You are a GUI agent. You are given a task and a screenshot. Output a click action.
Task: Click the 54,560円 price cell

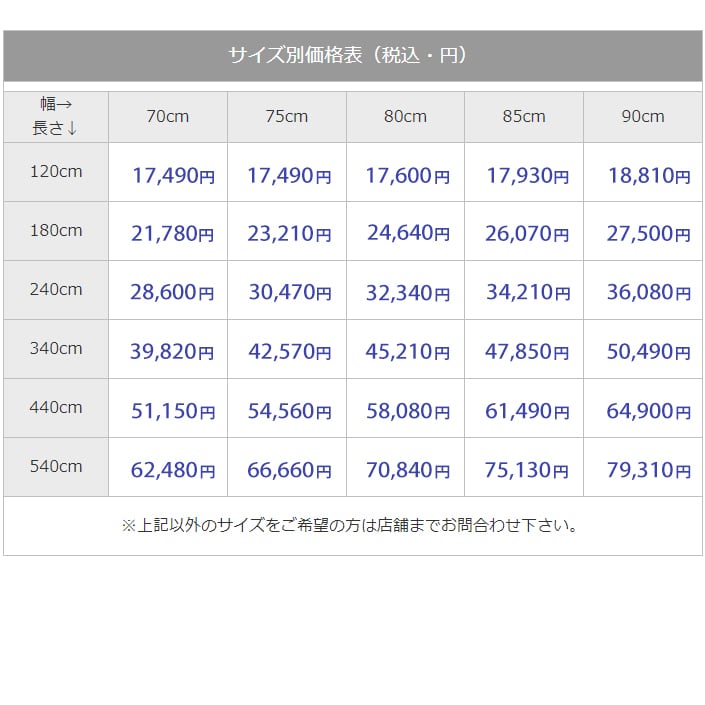tap(289, 411)
